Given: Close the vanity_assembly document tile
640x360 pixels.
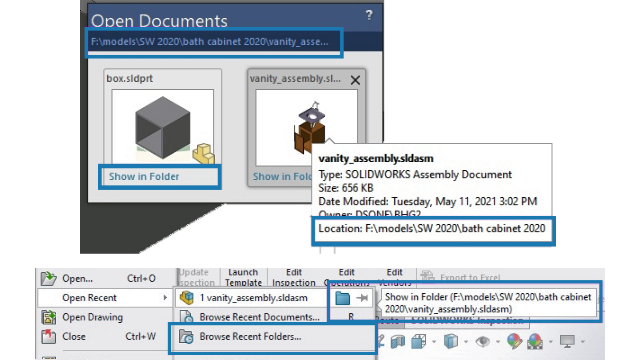Looking at the screenshot, I should 355,80.
